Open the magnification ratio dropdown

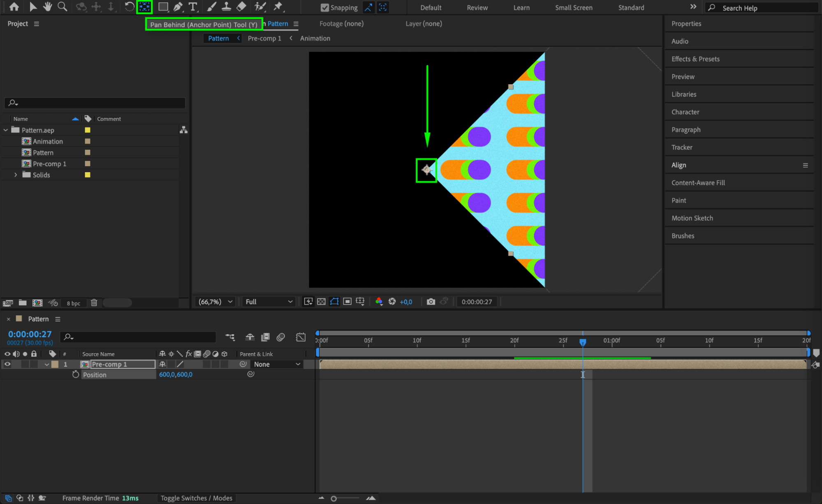215,302
